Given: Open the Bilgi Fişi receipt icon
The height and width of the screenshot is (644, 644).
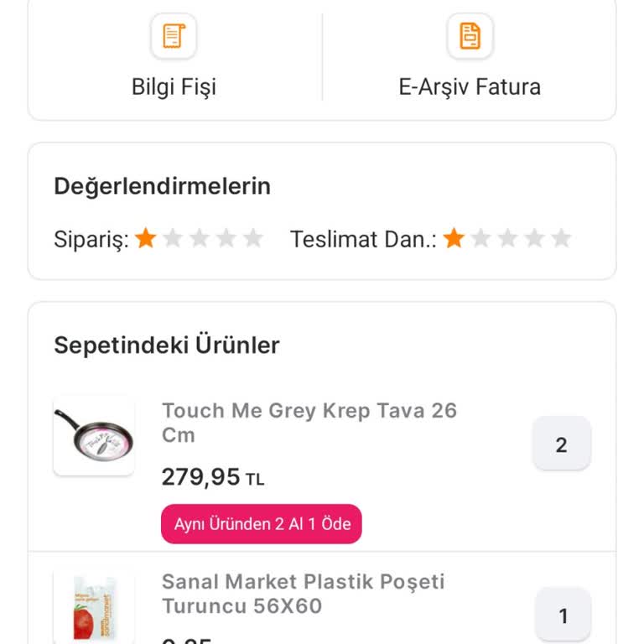Looking at the screenshot, I should [174, 36].
